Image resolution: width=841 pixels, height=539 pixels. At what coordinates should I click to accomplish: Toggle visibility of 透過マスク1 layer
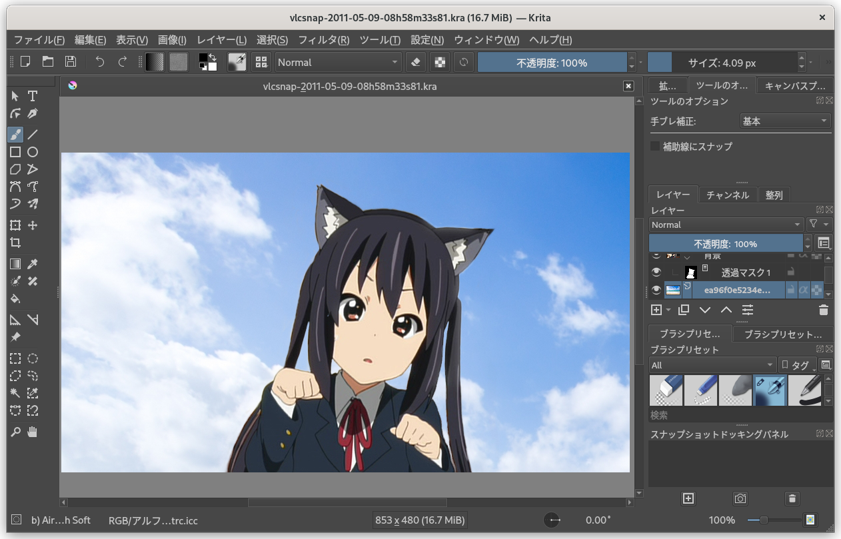(656, 272)
